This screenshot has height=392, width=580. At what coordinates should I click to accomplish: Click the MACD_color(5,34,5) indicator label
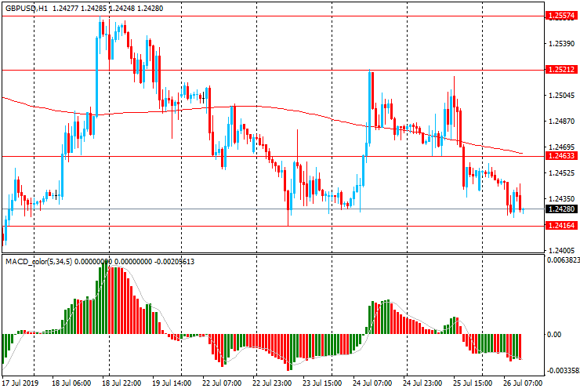39,262
